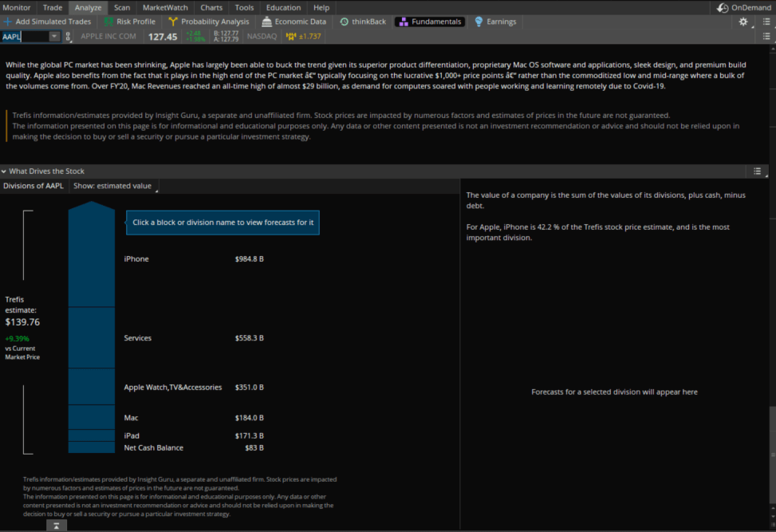Click the Services value $558.3 B
The width and height of the screenshot is (776, 532).
(x=249, y=338)
